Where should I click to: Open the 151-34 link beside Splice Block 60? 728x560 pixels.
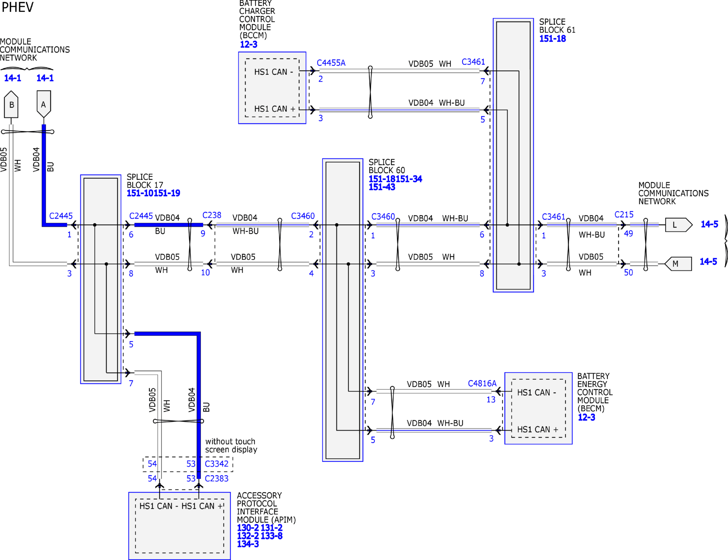409,179
